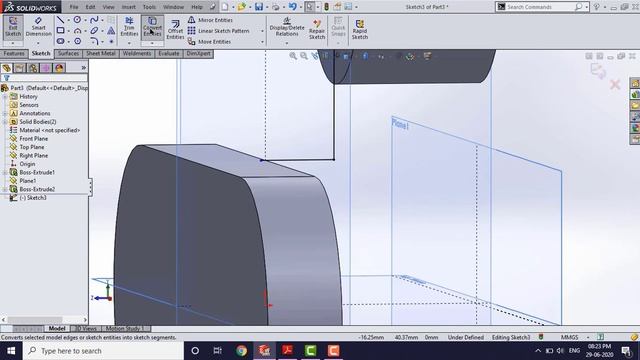Switch to the Evaluate tab
Screen dimensions: 640x360
[169, 53]
